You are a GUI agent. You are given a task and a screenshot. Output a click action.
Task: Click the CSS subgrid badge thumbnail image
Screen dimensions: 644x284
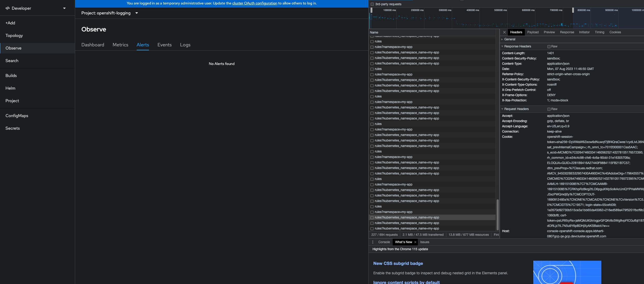(567, 272)
